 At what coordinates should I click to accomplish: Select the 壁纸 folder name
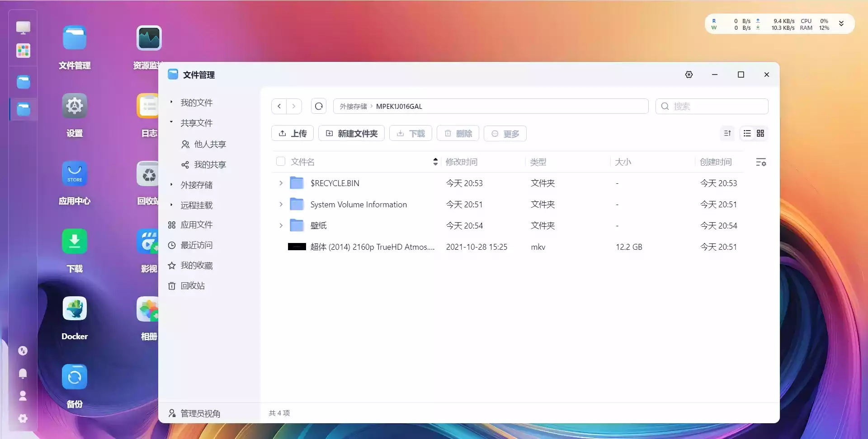pos(318,226)
